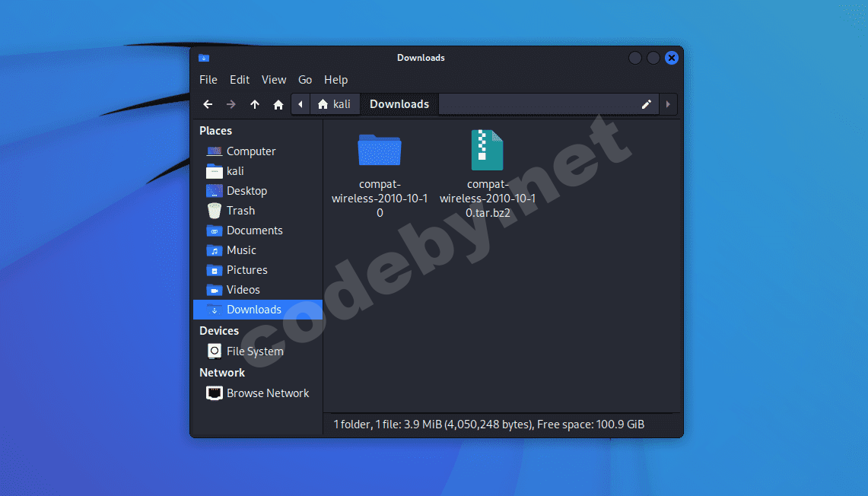Click the Trash bin icon in sidebar
This screenshot has width=868, height=496.
[215, 211]
